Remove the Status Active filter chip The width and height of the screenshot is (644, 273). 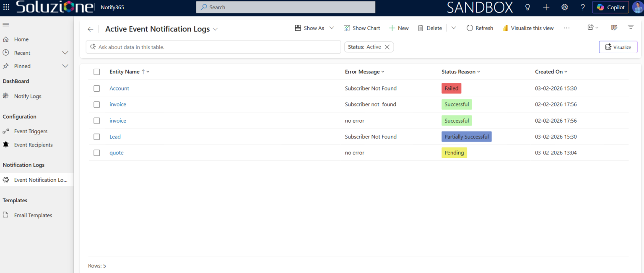387,47
